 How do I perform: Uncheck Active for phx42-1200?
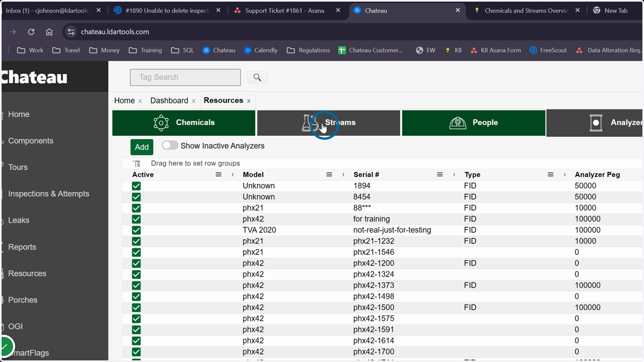[136, 263]
